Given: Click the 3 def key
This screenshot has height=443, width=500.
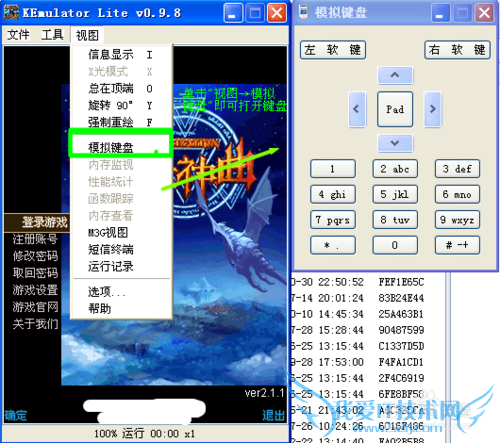Looking at the screenshot, I should click(x=457, y=169).
